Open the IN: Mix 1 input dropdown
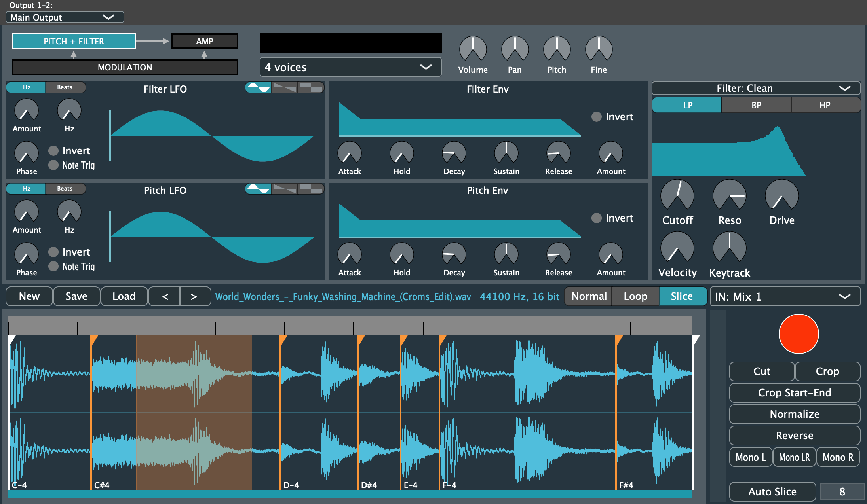The height and width of the screenshot is (504, 867). pyautogui.click(x=785, y=296)
